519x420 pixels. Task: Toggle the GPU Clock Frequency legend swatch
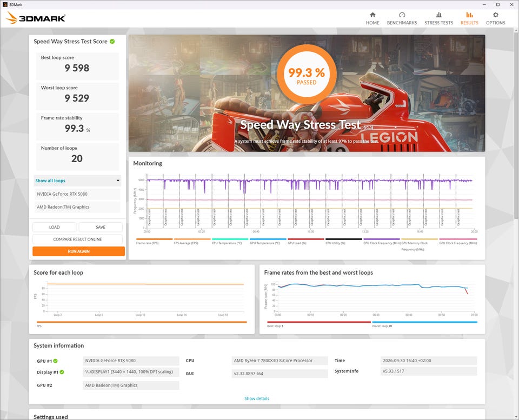click(458, 239)
